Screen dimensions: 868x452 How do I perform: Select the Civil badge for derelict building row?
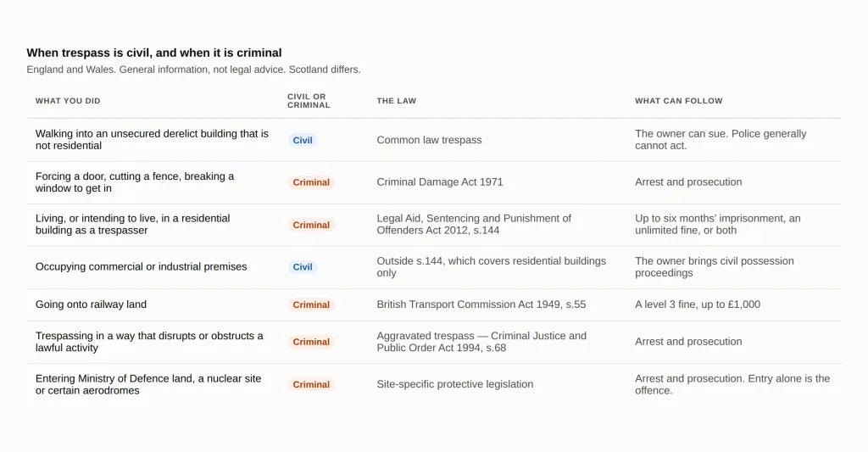point(303,140)
